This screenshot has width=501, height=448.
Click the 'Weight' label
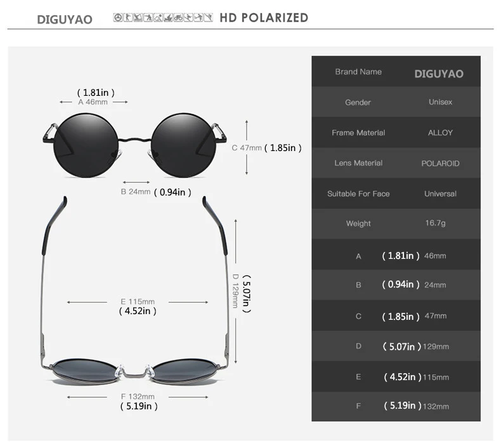(x=358, y=223)
